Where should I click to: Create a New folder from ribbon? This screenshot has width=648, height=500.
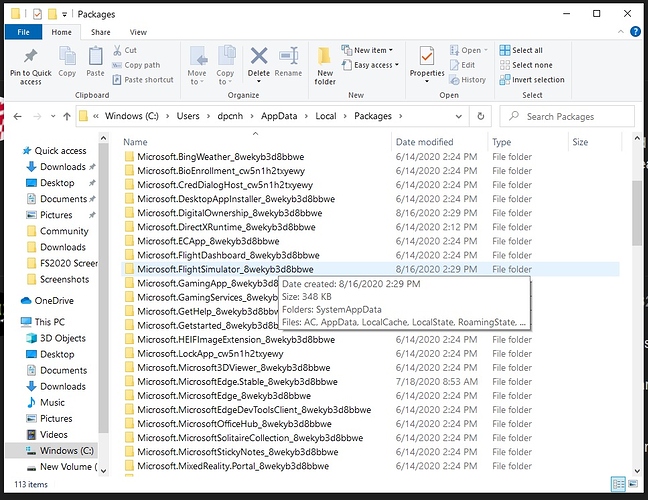pyautogui.click(x=325, y=66)
